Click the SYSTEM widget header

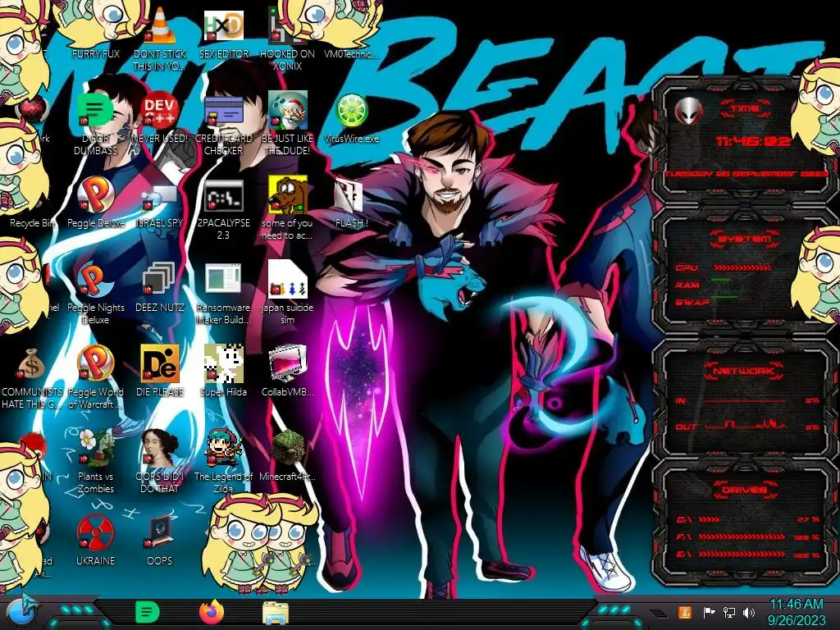745,239
